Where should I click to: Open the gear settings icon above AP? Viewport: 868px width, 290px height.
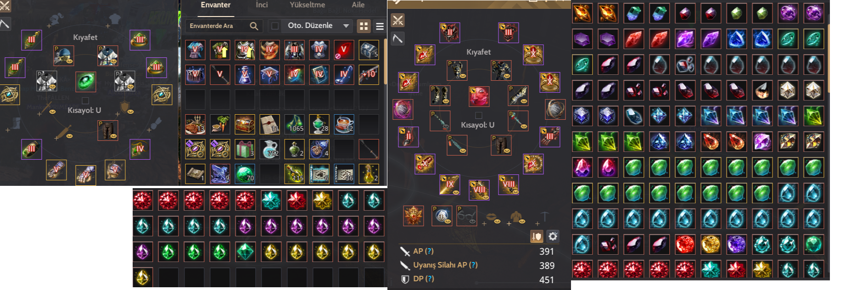553,236
